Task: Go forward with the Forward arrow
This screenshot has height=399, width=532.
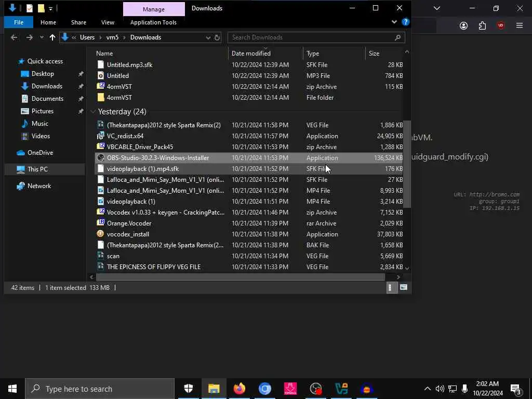Action: point(30,37)
